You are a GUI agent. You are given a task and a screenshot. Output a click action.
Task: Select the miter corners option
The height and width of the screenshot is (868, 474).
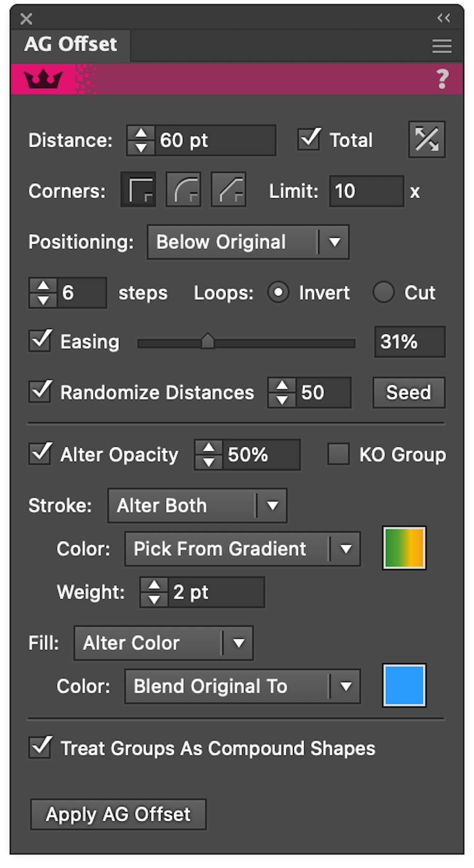[x=138, y=190]
